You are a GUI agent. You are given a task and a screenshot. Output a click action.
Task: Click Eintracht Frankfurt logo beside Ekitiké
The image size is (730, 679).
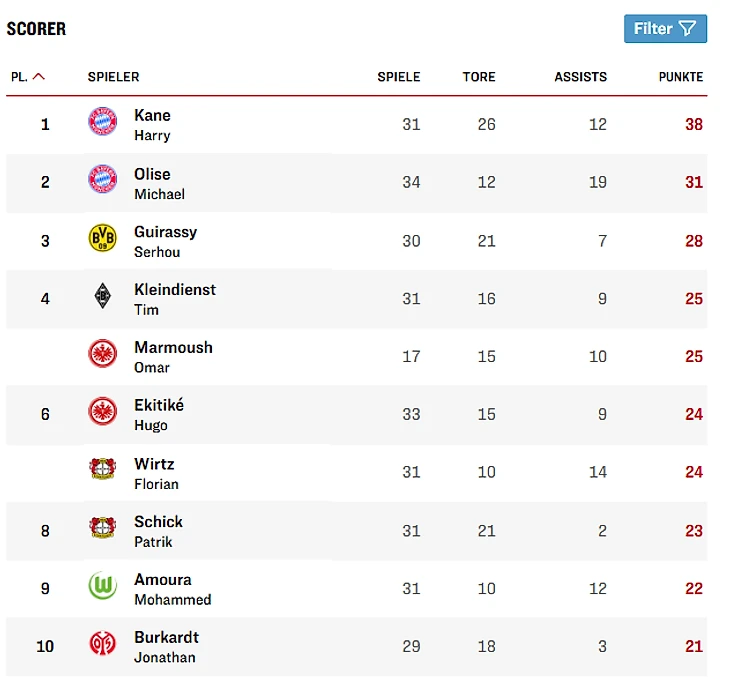coord(102,411)
